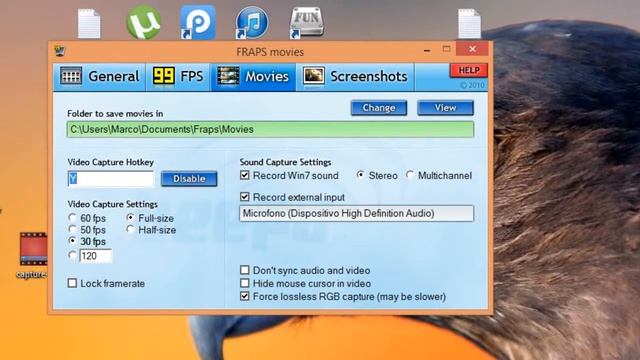Screen dimensions: 640x360
Task: Open the Screenshots tab
Action: point(355,77)
